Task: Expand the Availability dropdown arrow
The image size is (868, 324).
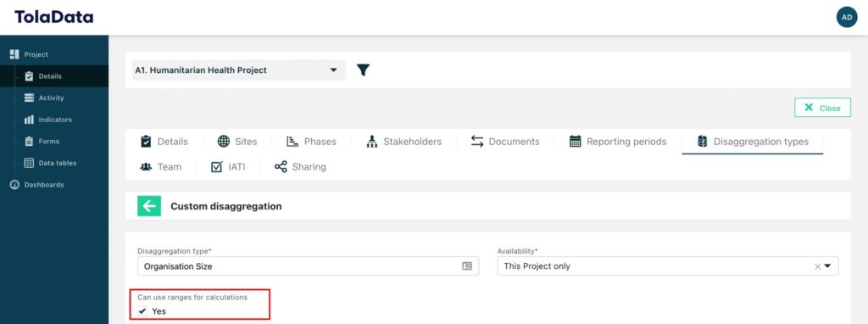Action: tap(827, 265)
